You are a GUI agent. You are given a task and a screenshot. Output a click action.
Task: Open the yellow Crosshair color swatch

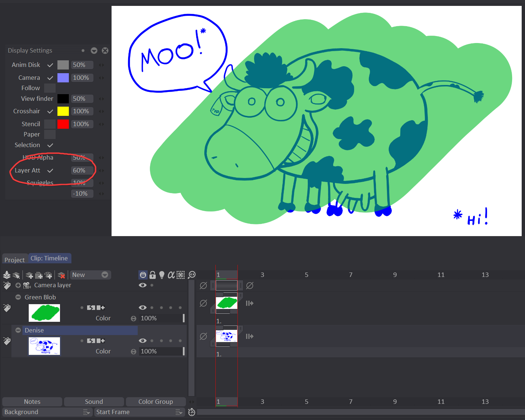[x=63, y=111]
